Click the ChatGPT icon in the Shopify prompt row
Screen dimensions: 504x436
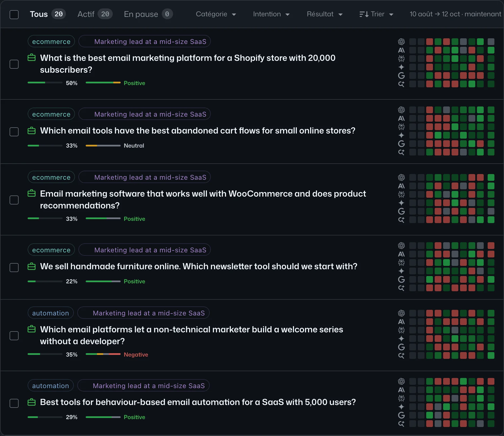tap(401, 42)
